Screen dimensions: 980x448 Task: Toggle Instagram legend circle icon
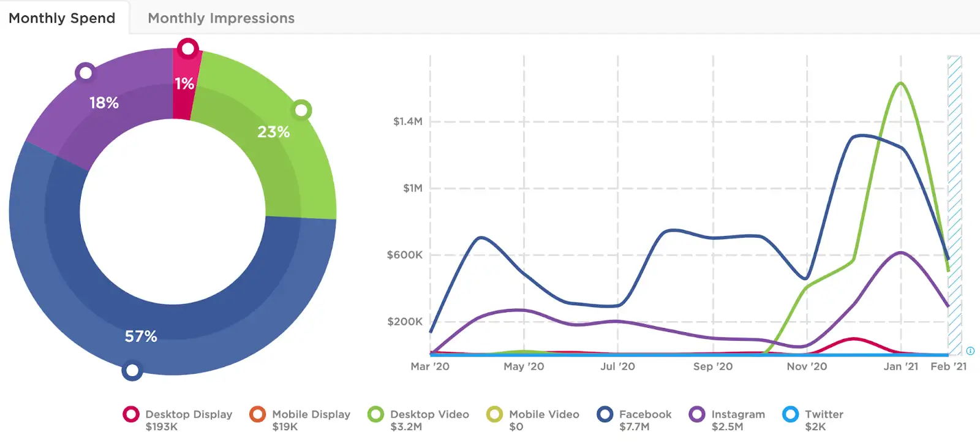[x=697, y=414]
